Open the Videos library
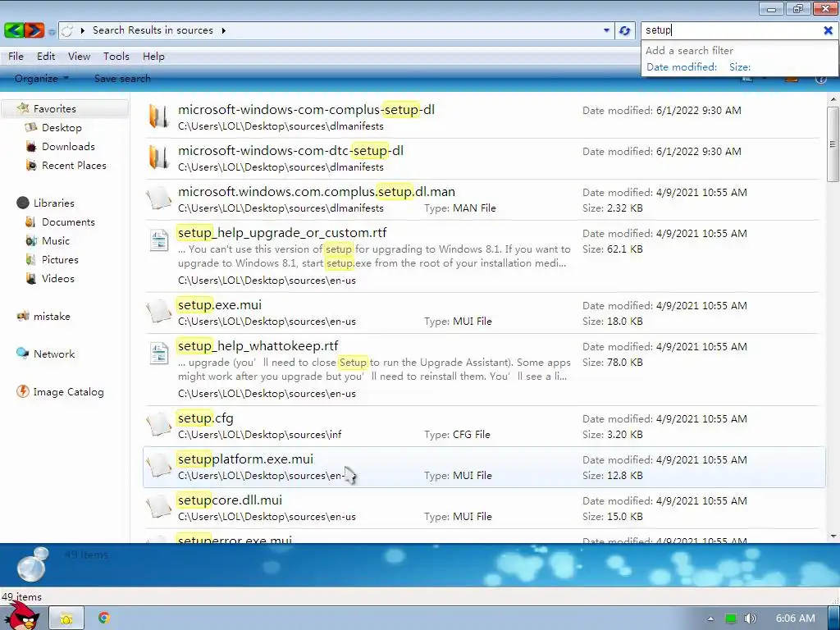Screen dimensions: 840x630 pos(58,279)
